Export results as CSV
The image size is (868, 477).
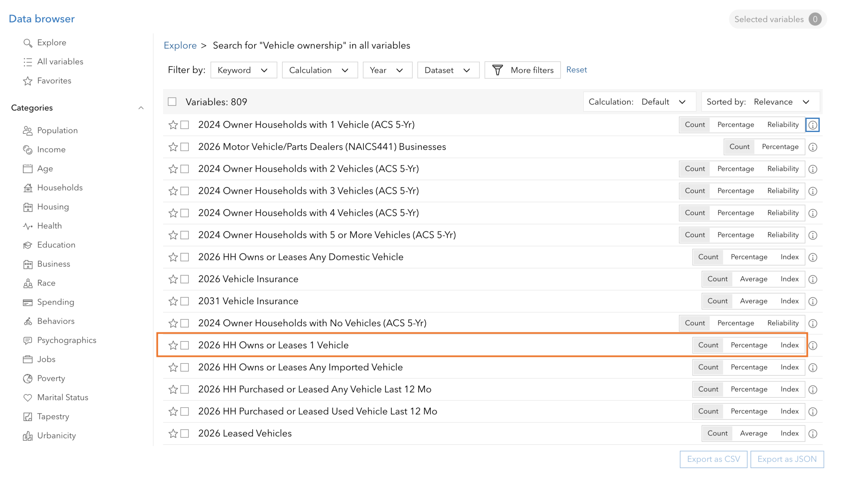coord(713,459)
